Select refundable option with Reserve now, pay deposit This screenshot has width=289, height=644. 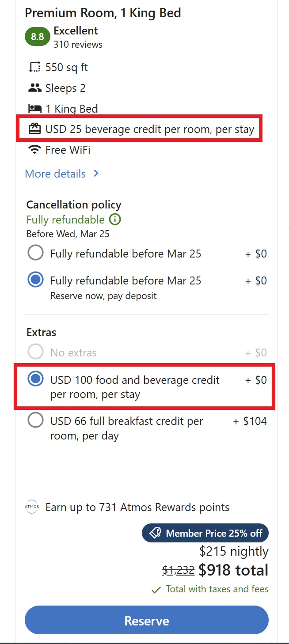[35, 280]
